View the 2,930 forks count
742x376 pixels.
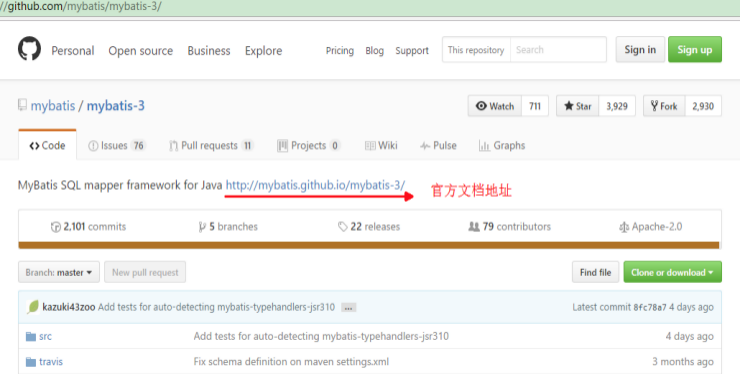703,106
